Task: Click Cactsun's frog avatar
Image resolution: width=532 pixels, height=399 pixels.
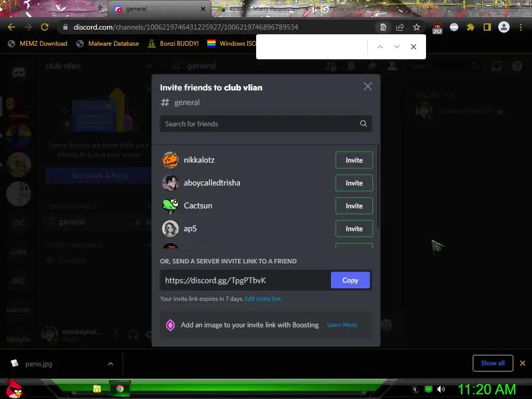Action: [170, 206]
